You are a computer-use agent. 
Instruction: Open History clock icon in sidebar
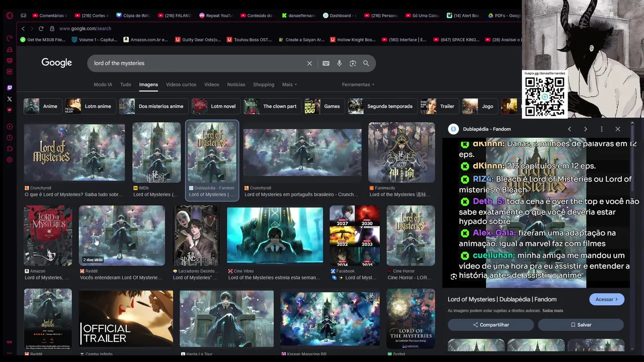click(x=9, y=138)
